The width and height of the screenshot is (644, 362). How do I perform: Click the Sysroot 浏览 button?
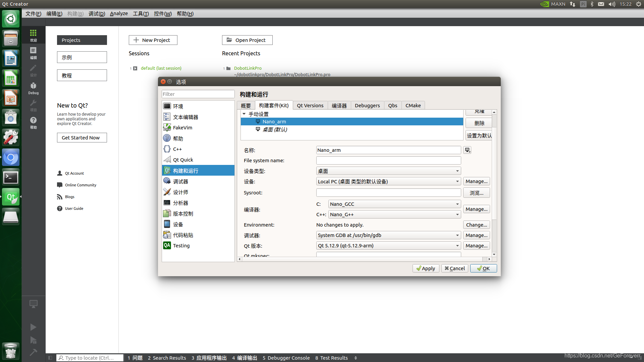(x=477, y=193)
